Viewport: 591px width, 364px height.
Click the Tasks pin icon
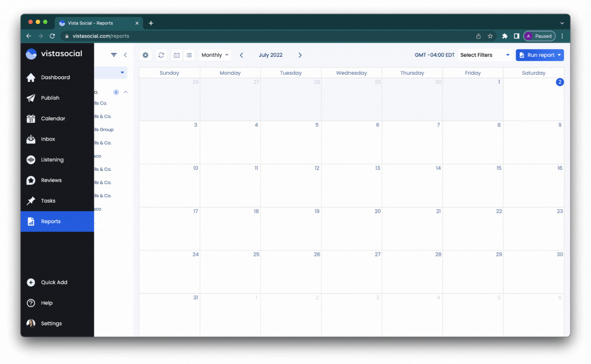(31, 201)
